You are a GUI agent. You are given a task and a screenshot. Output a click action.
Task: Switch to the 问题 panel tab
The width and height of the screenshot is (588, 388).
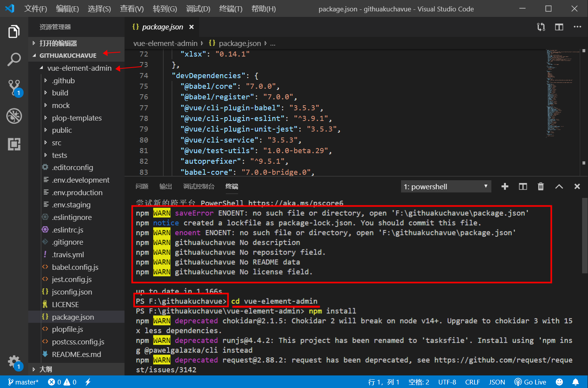point(142,187)
